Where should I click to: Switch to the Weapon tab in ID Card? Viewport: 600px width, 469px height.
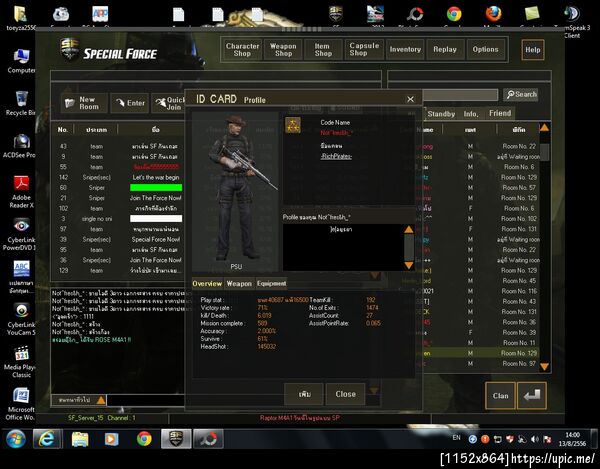[239, 283]
